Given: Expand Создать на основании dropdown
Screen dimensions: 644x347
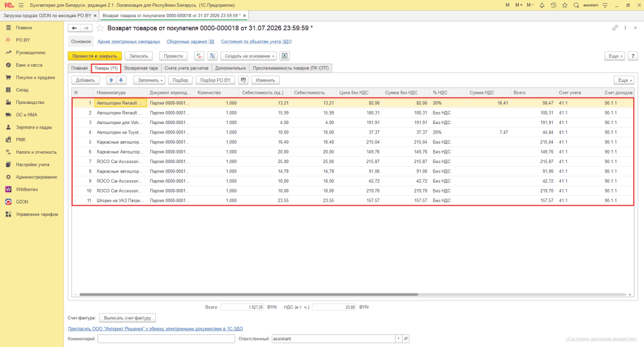Looking at the screenshot, I should point(248,56).
